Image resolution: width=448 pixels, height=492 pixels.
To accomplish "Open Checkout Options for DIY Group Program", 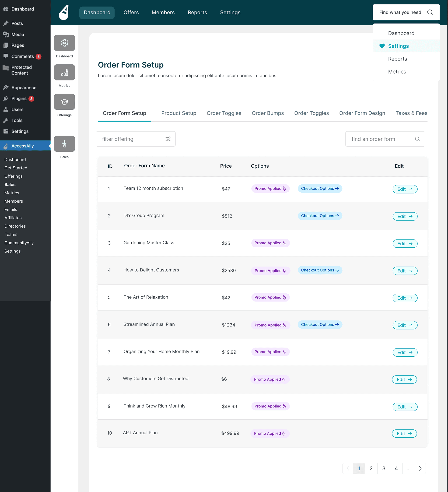I will [x=320, y=216].
